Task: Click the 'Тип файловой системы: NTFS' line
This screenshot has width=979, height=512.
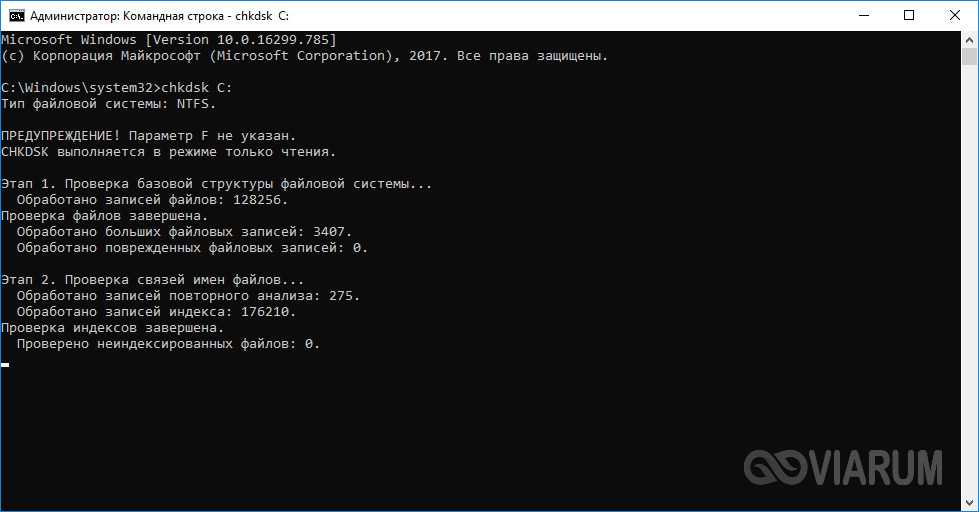Action: pyautogui.click(x=108, y=104)
